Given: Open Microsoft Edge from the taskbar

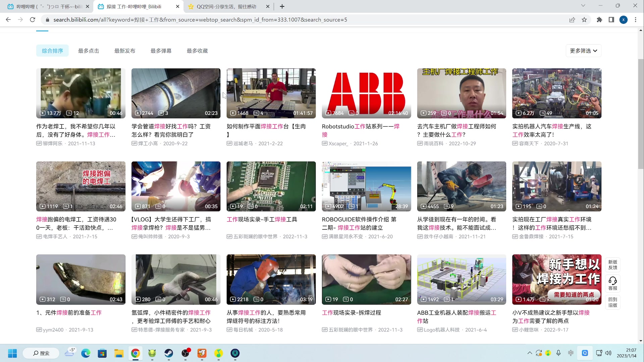Looking at the screenshot, I should (x=86, y=353).
